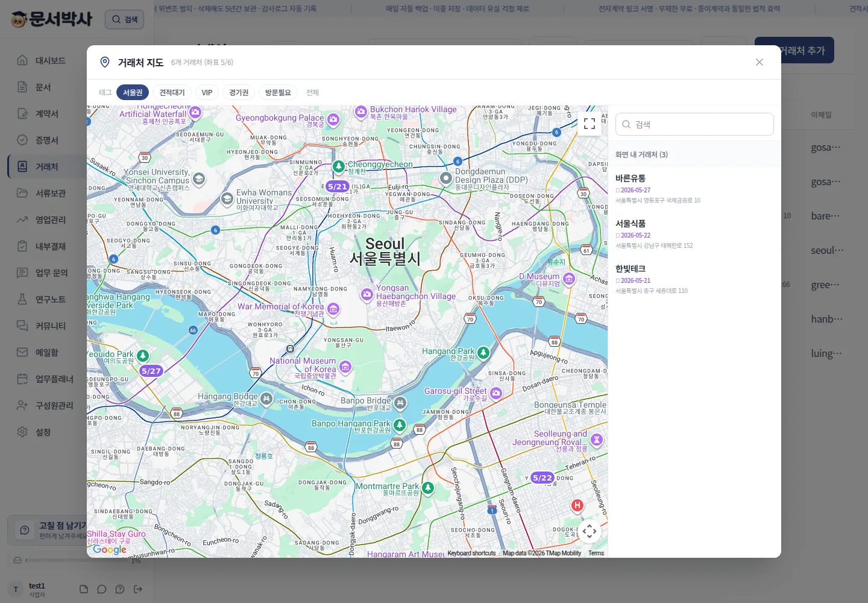868x603 pixels.
Task: Open the note icon beside test1
Action: pyautogui.click(x=84, y=589)
